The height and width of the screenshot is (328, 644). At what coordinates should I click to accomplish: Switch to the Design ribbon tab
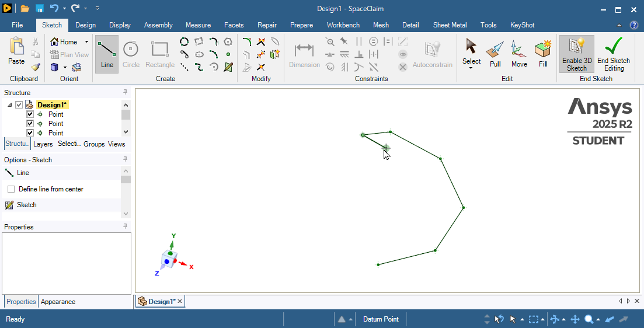[x=85, y=25]
